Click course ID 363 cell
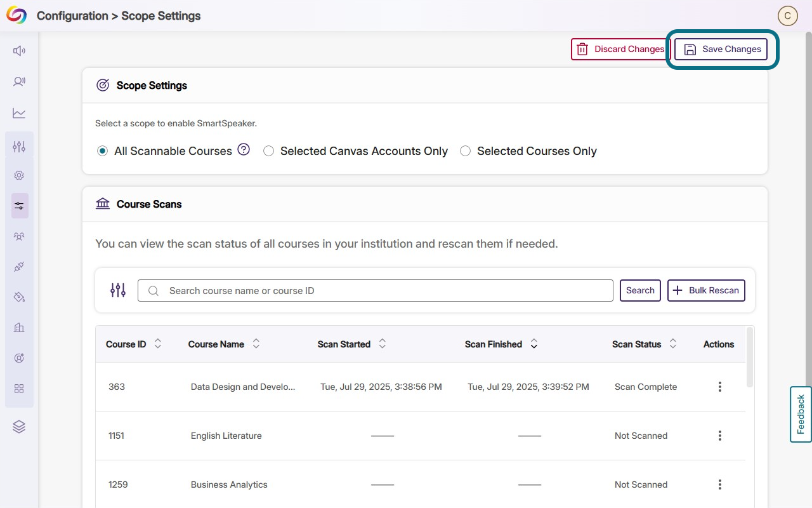Screen dimensions: 812x508 117,387
